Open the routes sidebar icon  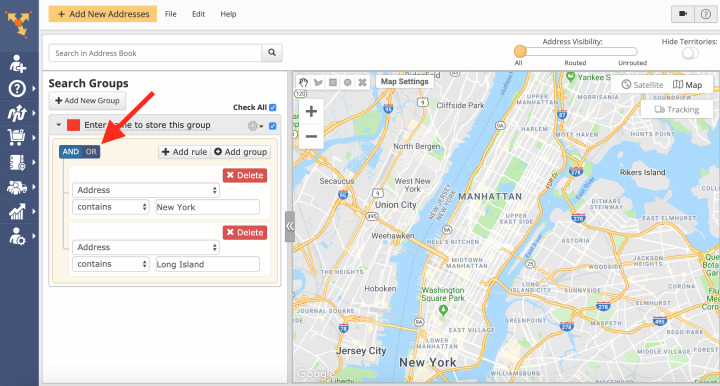pos(17,113)
